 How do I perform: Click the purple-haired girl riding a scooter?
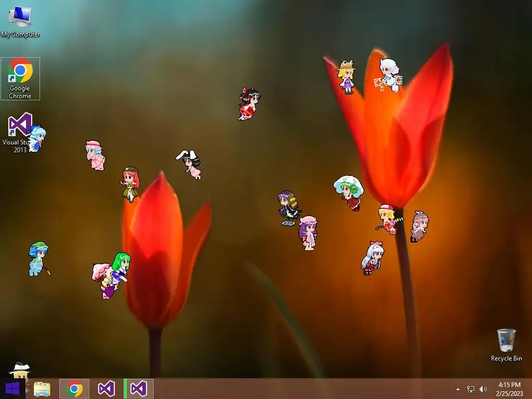pos(289,208)
